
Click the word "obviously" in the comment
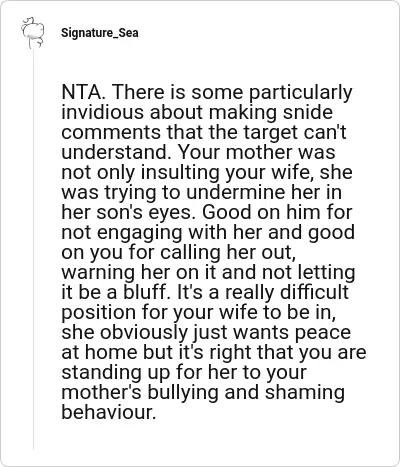tap(143, 333)
